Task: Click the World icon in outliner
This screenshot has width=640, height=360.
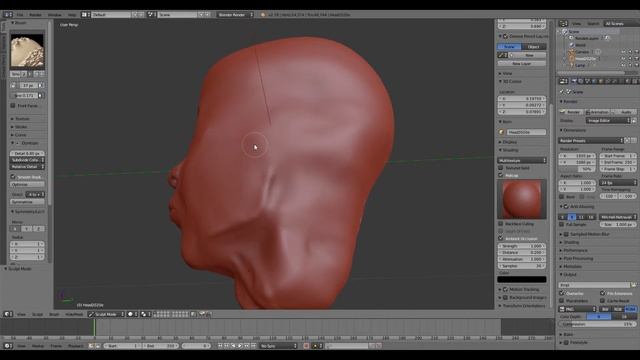Action: [571, 45]
